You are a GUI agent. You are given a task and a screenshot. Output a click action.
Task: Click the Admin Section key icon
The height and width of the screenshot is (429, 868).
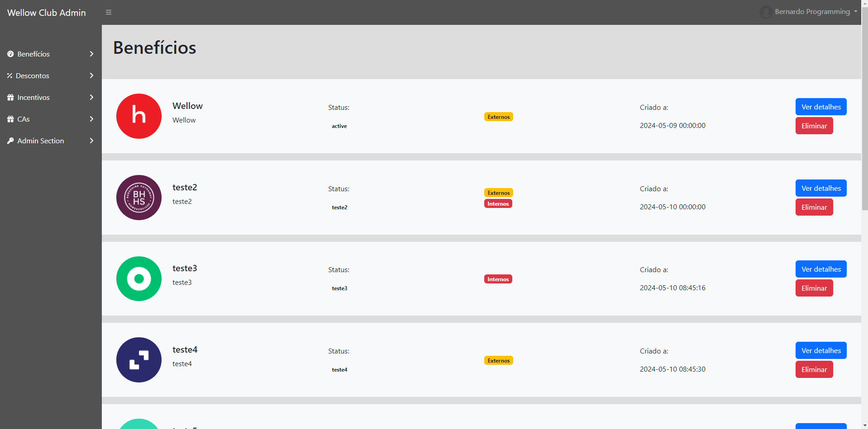pos(10,141)
